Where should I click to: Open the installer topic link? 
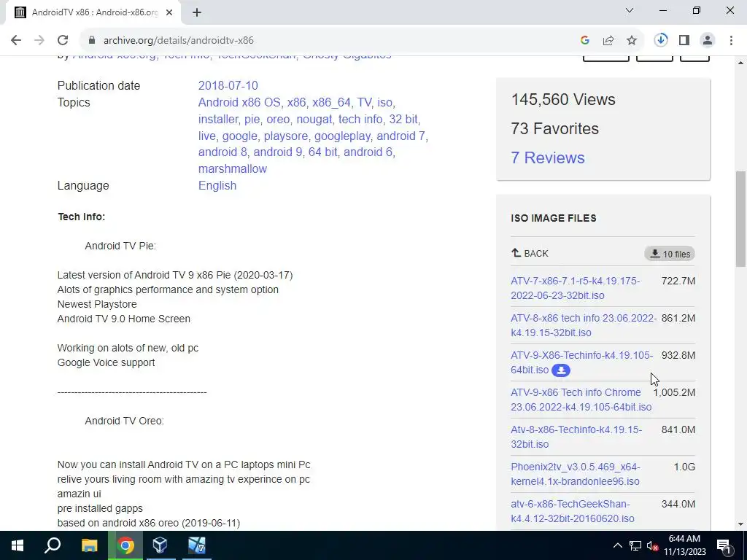(217, 119)
